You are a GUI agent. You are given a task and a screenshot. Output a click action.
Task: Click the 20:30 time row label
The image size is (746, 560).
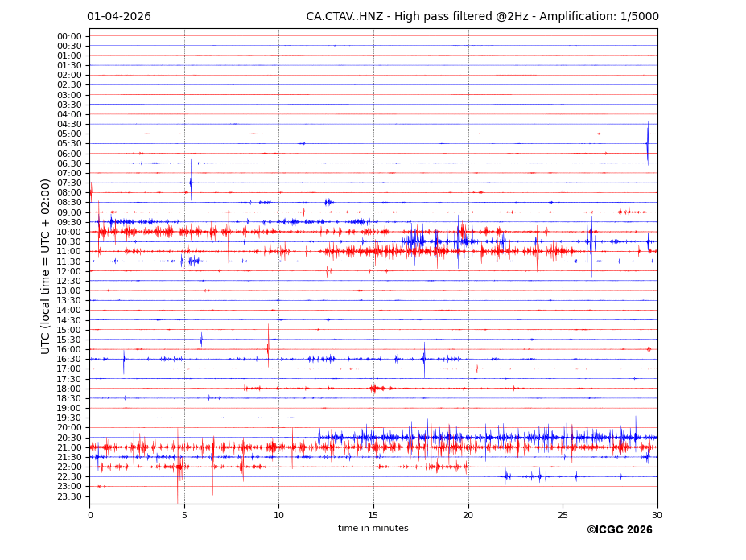pos(69,438)
